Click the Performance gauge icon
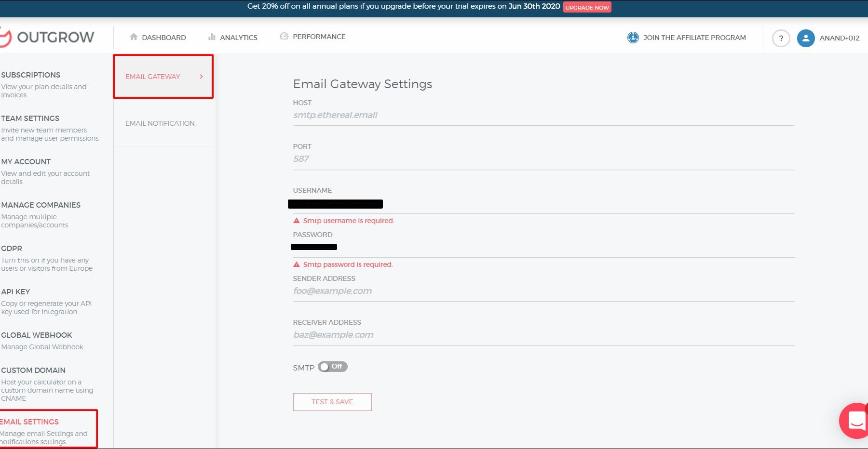Viewport: 868px width, 449px height. [x=284, y=37]
